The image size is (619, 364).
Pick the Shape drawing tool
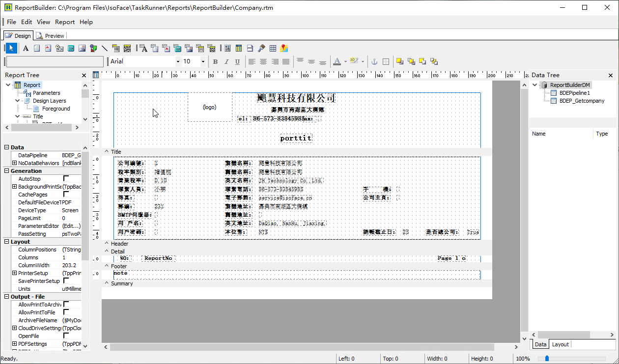(x=93, y=48)
